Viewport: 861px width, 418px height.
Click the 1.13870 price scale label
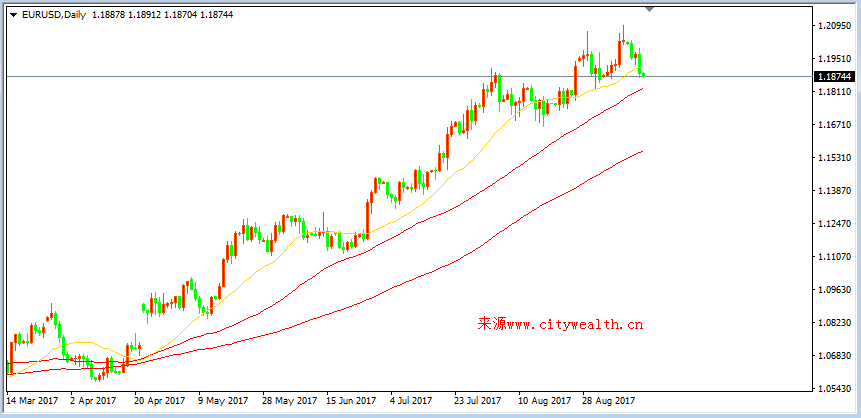(x=835, y=191)
